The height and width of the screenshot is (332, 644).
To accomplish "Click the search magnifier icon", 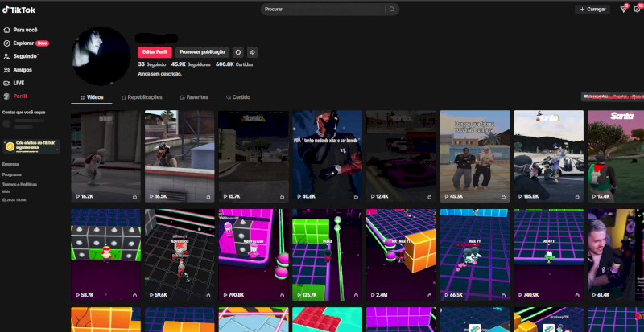I will point(392,10).
